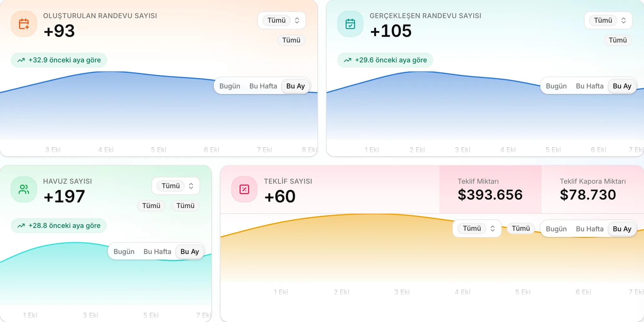Select Bu Hafta range on Gerçekleşen Randevu chart
644x322 pixels.
click(x=590, y=86)
